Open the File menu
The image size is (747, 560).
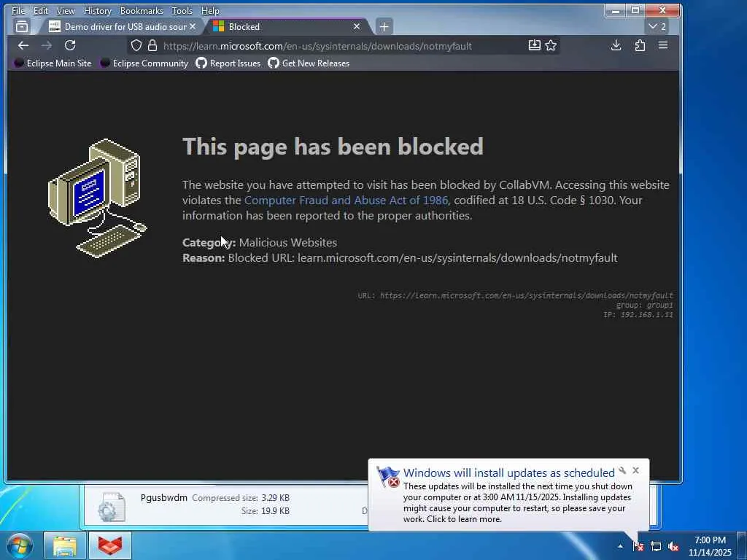tap(18, 10)
